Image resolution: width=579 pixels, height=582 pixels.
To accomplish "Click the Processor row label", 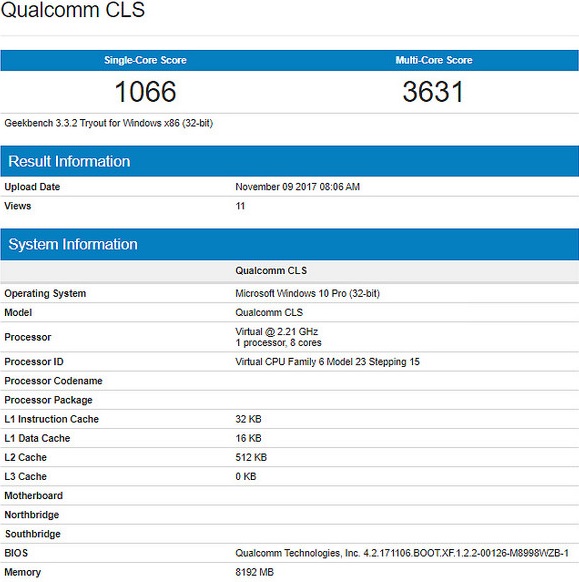I will pos(27,337).
